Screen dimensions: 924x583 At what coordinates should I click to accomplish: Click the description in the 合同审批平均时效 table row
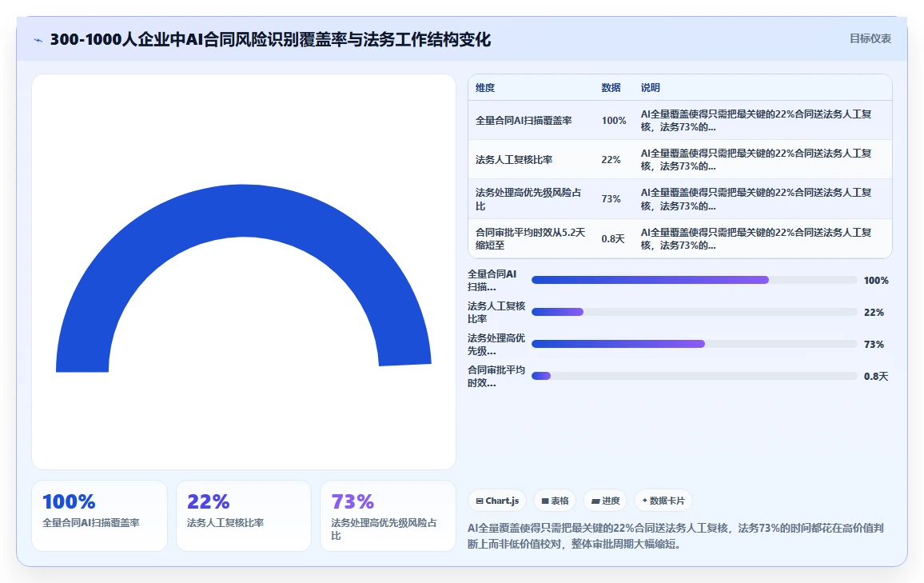pos(756,239)
